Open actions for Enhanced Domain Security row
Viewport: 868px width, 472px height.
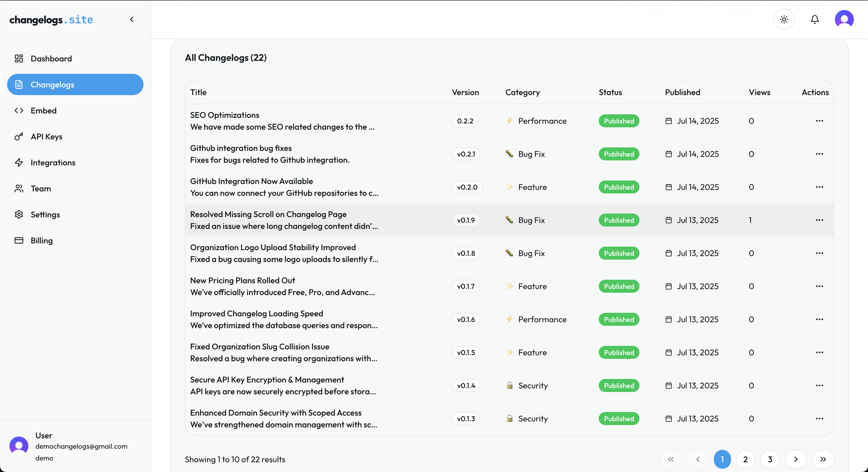(x=820, y=418)
